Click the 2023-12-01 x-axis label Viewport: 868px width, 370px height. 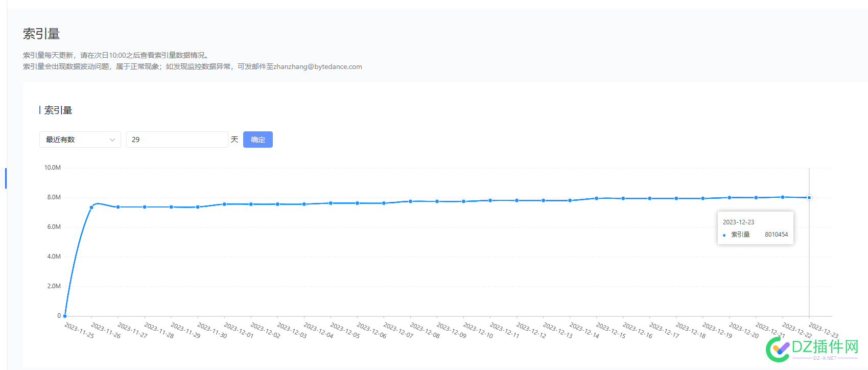click(x=239, y=330)
